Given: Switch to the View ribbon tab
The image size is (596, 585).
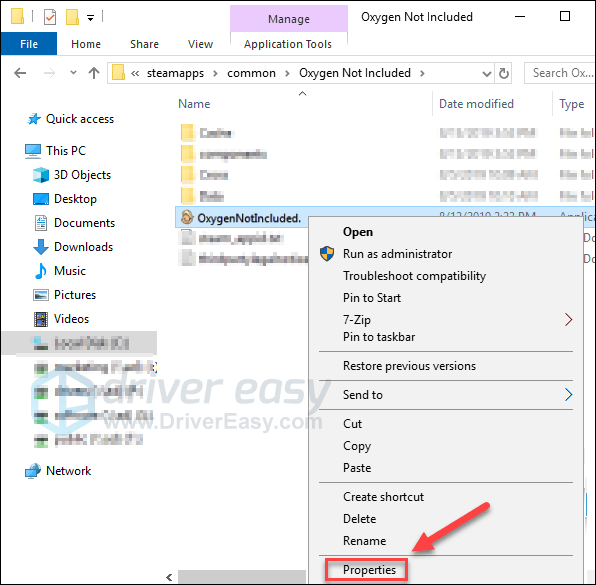Looking at the screenshot, I should (200, 44).
